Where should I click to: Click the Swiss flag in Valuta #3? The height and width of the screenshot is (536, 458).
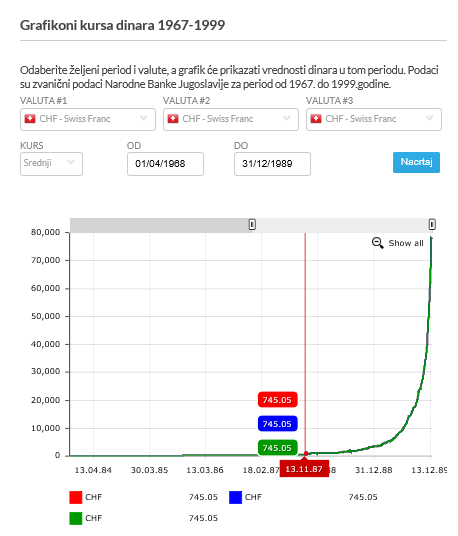316,119
